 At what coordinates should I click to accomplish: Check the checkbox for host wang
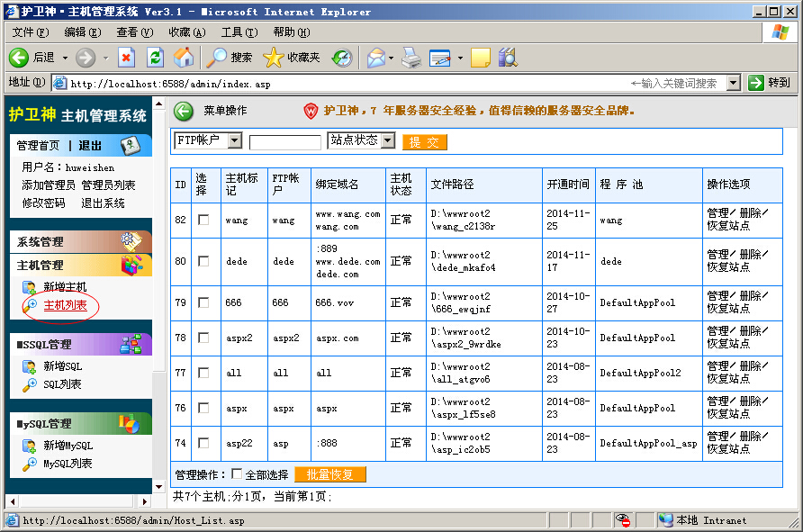click(x=203, y=220)
